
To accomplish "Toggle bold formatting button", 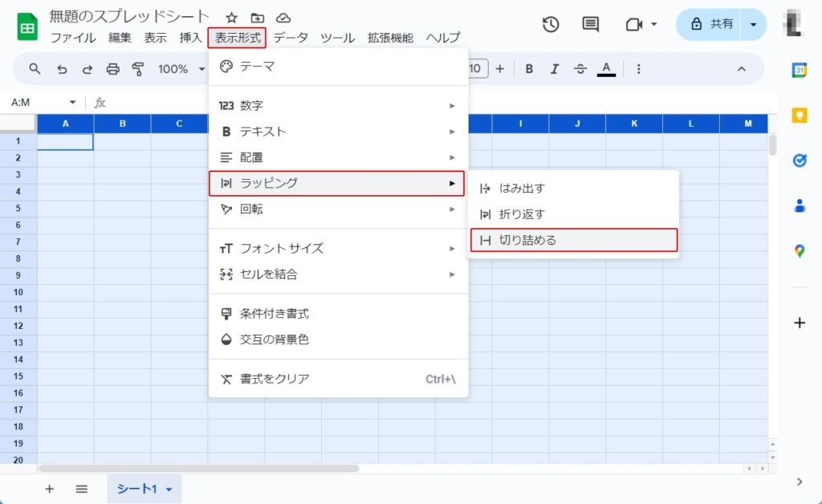I will (x=529, y=69).
